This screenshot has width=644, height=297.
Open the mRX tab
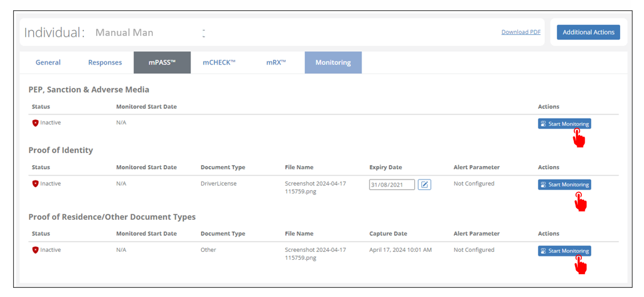click(x=276, y=63)
